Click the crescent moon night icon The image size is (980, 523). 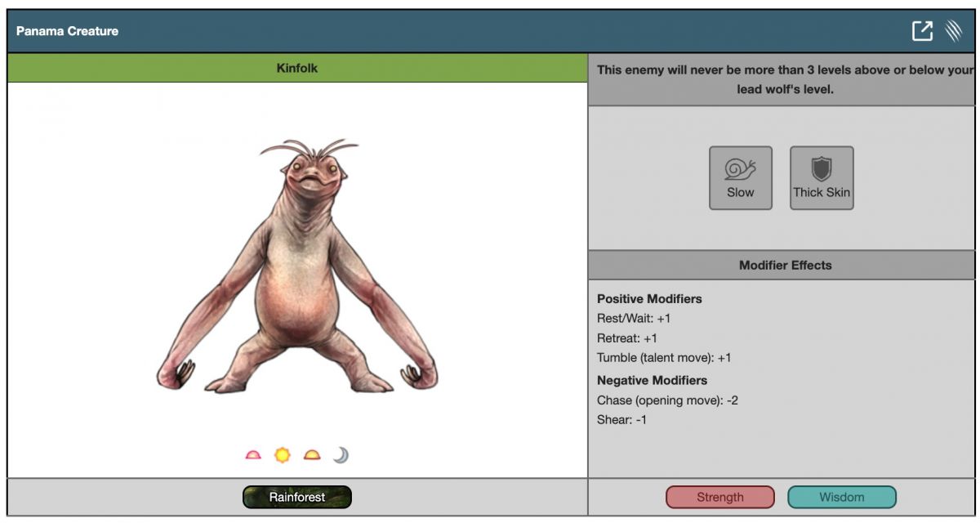click(341, 455)
